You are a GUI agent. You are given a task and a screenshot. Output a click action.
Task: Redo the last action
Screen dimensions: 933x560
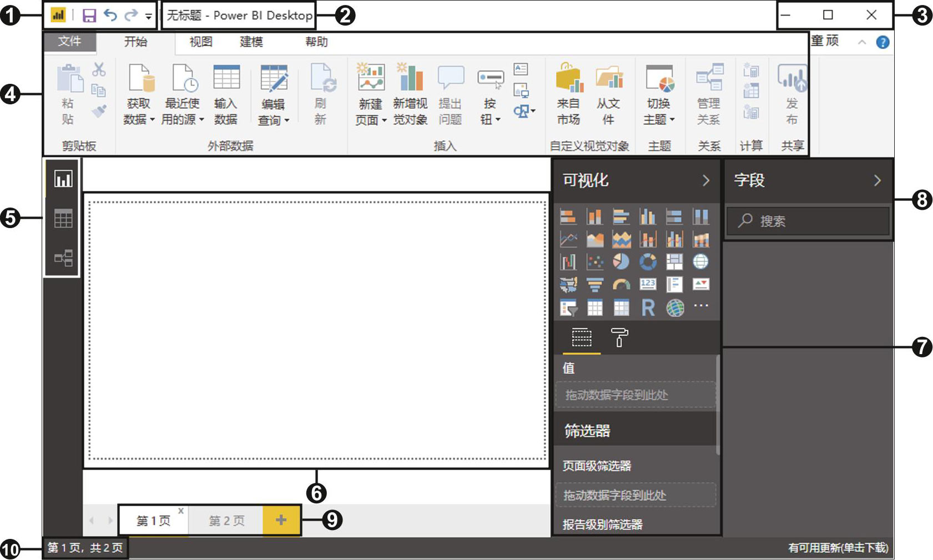(x=131, y=15)
